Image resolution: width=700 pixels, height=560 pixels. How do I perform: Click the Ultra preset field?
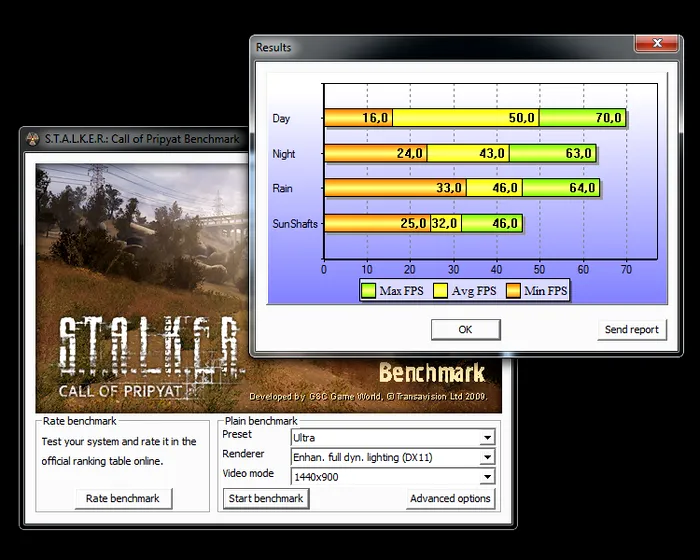pyautogui.click(x=392, y=438)
